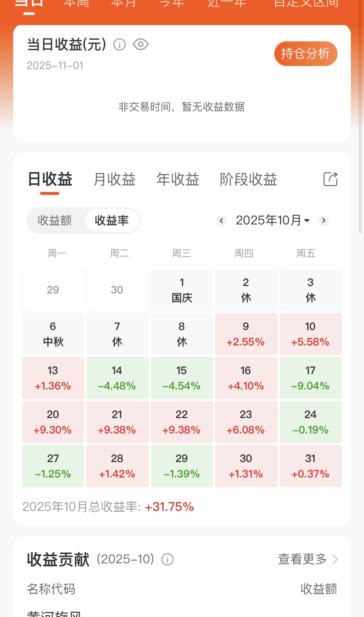The width and height of the screenshot is (364, 617).
Task: Go to next month with right arrow
Action: [324, 220]
